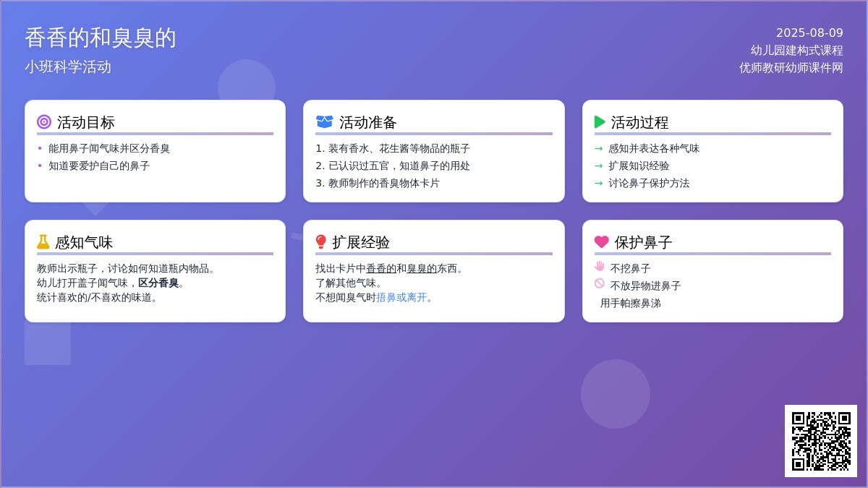Click the line 教师出示瓶子，讨论如何知道瓶内物品

click(128, 268)
